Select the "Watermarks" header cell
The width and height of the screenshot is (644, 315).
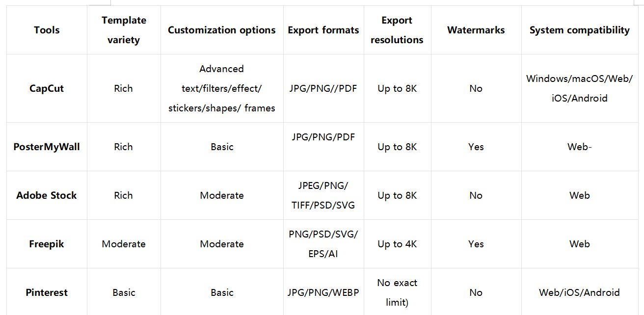point(476,30)
